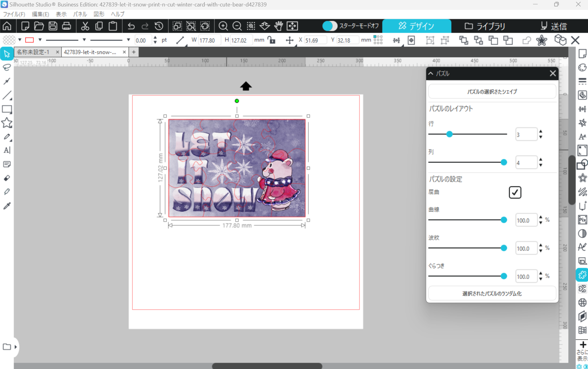The image size is (588, 369).
Task: Click パズルの選択されたシェイプ button
Action: (x=492, y=92)
